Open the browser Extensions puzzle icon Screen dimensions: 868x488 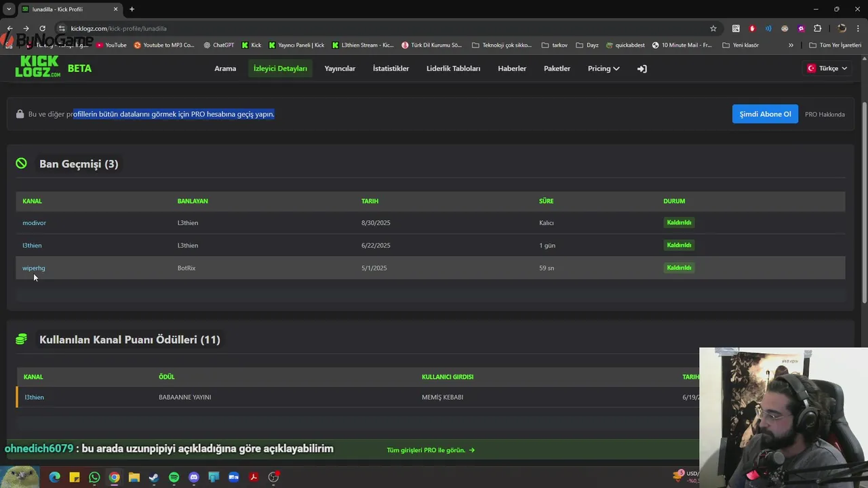pos(817,28)
